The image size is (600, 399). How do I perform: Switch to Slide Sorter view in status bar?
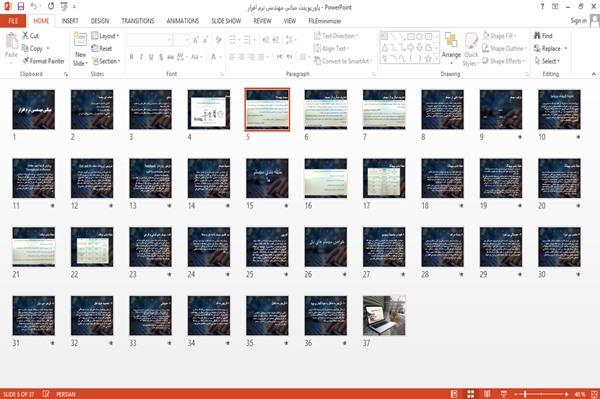471,394
